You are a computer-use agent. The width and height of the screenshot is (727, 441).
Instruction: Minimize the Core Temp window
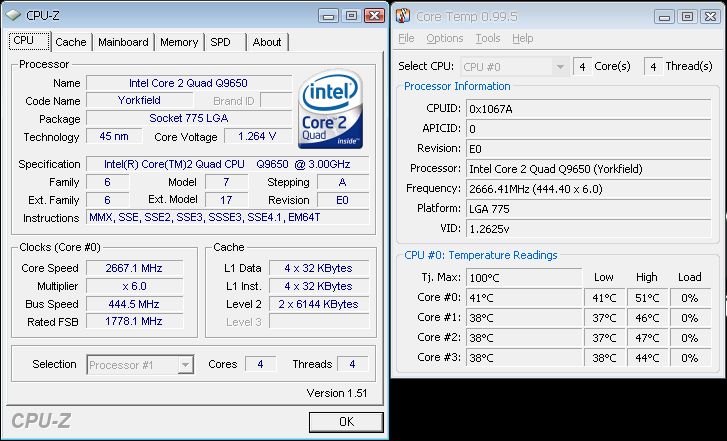pos(664,17)
